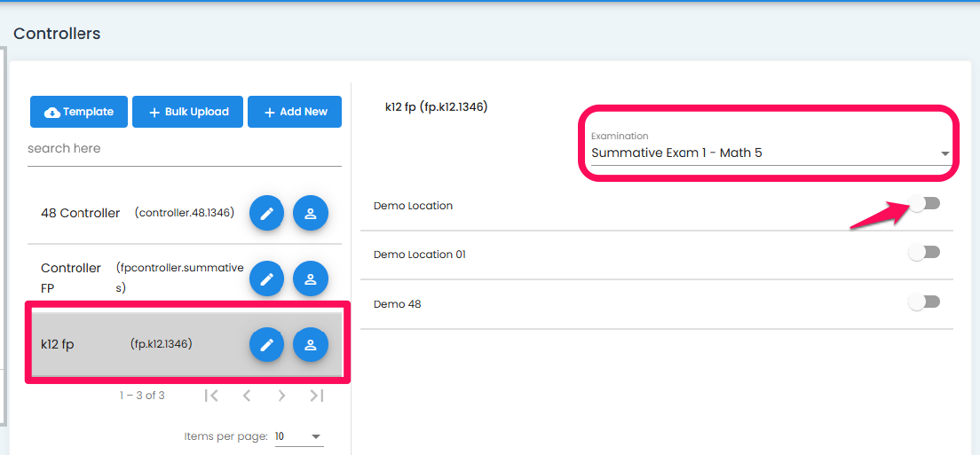Edit the k12 fp controller
The width and height of the screenshot is (980, 455).
coord(267,344)
